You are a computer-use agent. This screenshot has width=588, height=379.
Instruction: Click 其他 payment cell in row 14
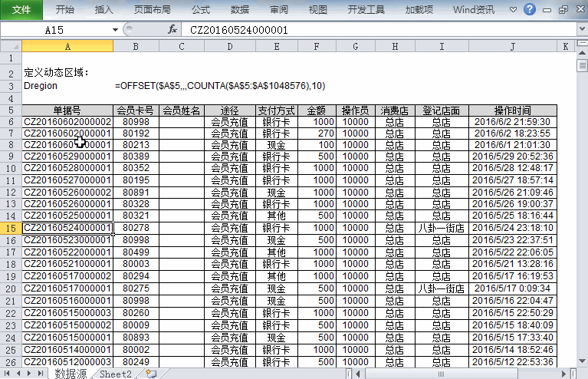[x=277, y=216]
